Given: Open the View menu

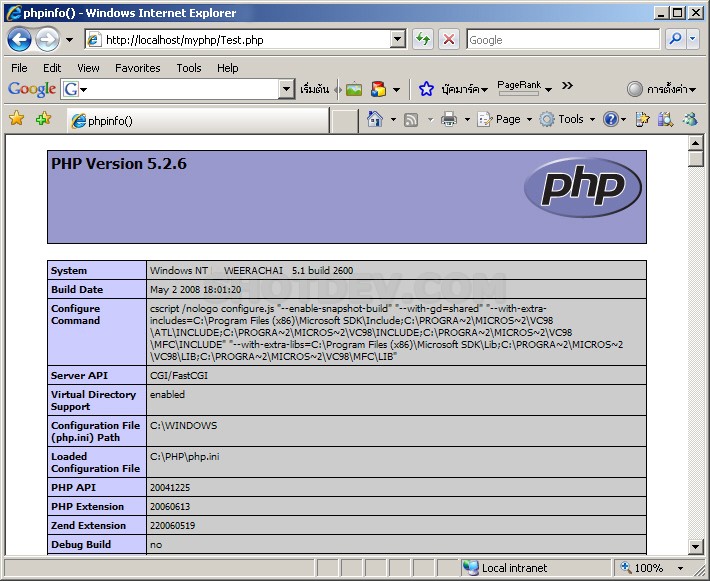Looking at the screenshot, I should point(88,68).
